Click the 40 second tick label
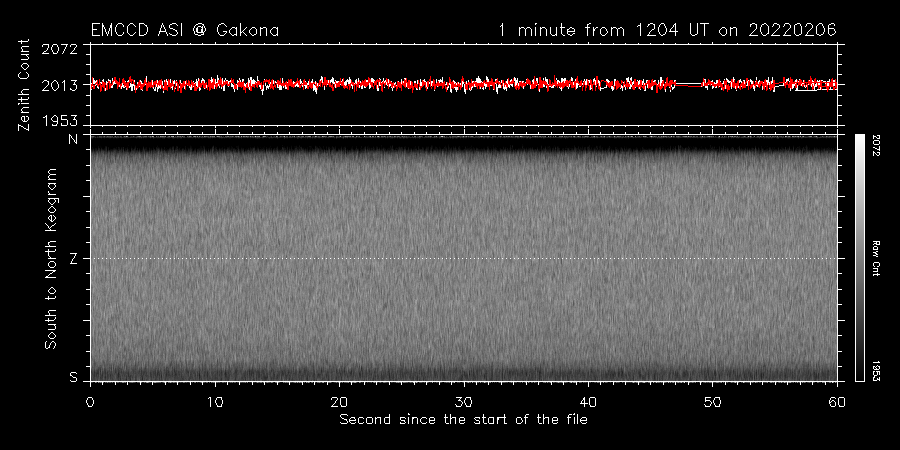The height and width of the screenshot is (450, 900). [588, 402]
